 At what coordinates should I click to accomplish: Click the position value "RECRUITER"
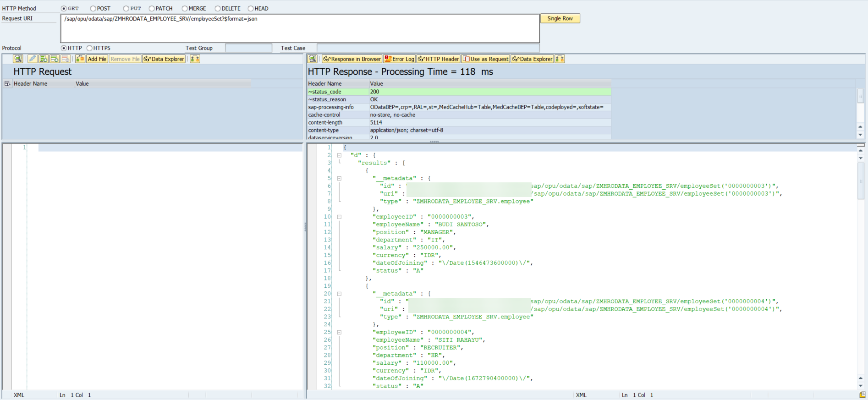(x=441, y=348)
